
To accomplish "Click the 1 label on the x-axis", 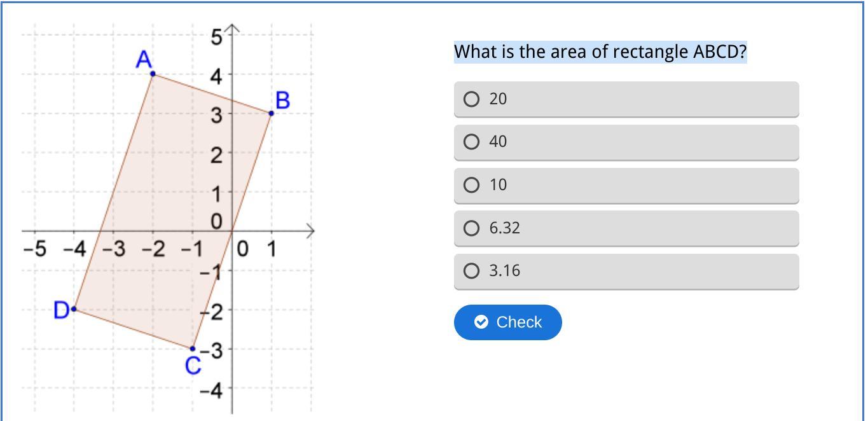I will [272, 249].
